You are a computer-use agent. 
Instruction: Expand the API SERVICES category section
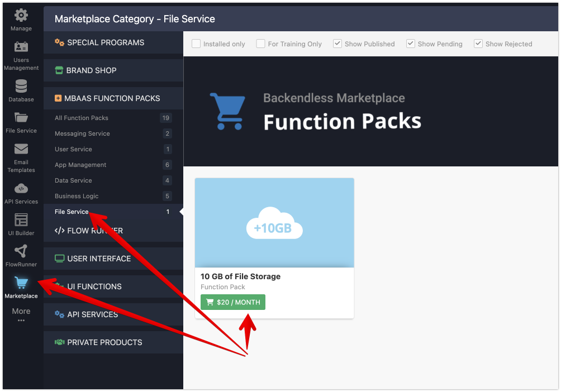113,314
